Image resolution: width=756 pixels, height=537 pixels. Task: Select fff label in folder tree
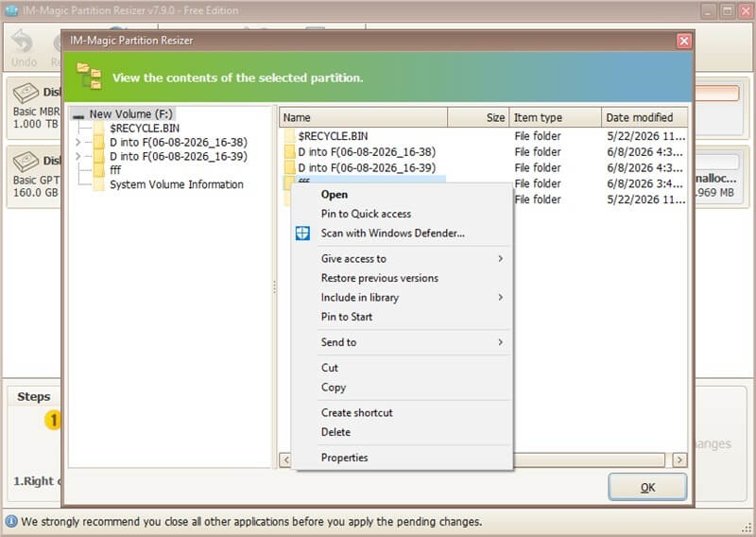pyautogui.click(x=115, y=170)
